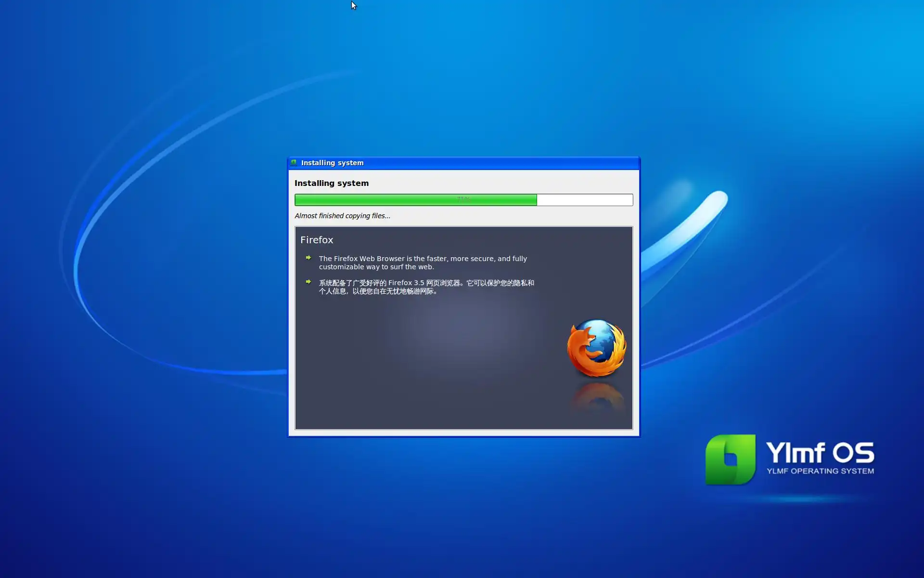Image resolution: width=924 pixels, height=578 pixels.
Task: Click the 'YLMF OPERATING SYSTEM' subtitle text
Action: [x=820, y=471]
